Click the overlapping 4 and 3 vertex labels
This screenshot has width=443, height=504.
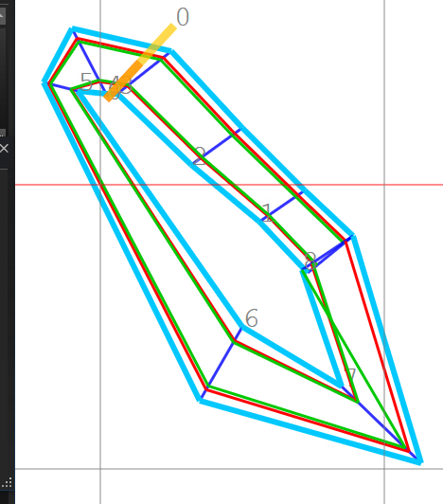pos(120,85)
